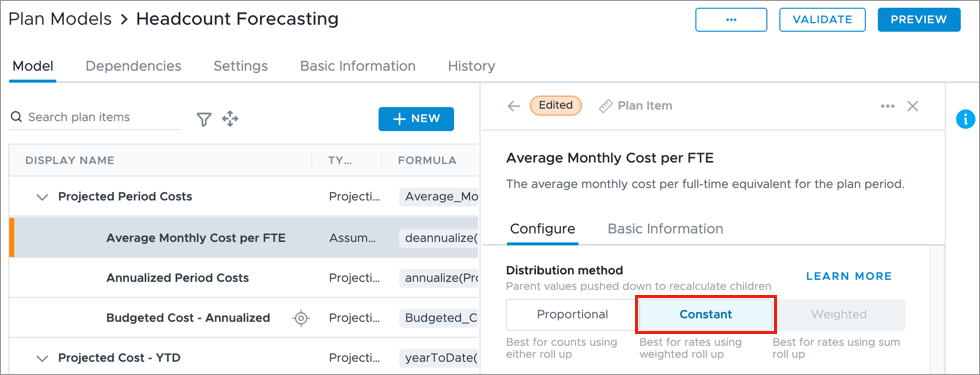Select the Proportional distribution method
Image resolution: width=980 pixels, height=375 pixels.
coord(572,314)
